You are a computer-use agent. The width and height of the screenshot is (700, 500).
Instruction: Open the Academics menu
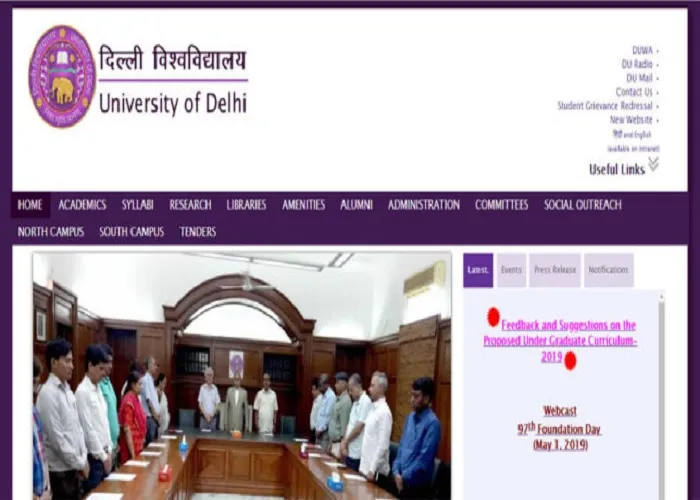coord(82,205)
